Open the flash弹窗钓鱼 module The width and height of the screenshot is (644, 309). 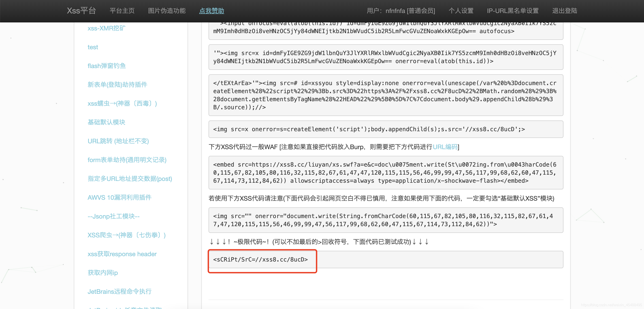107,66
